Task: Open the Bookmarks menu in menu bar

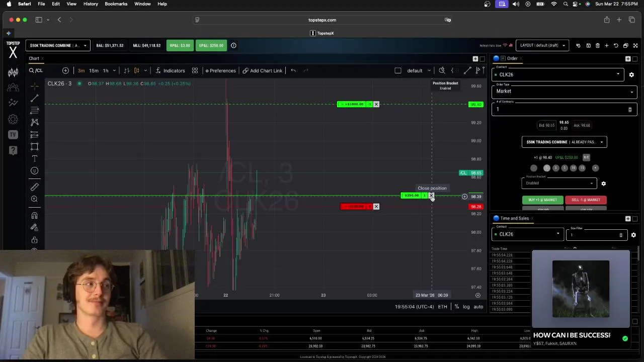Action: coord(116,4)
